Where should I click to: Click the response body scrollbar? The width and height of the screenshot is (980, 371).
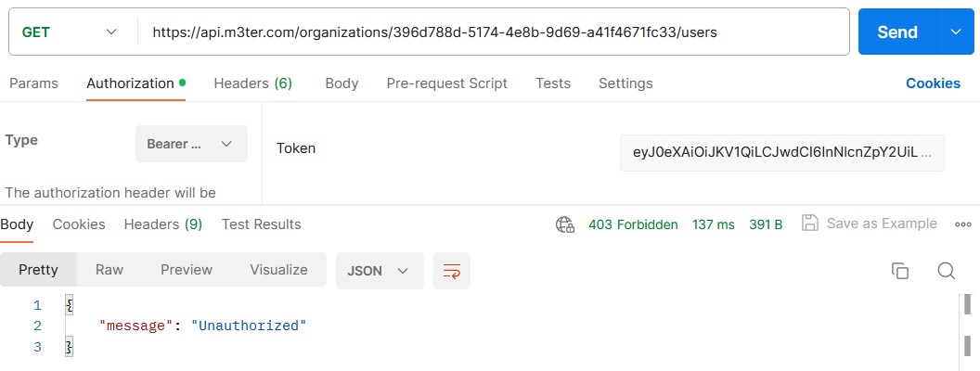pyautogui.click(x=966, y=331)
